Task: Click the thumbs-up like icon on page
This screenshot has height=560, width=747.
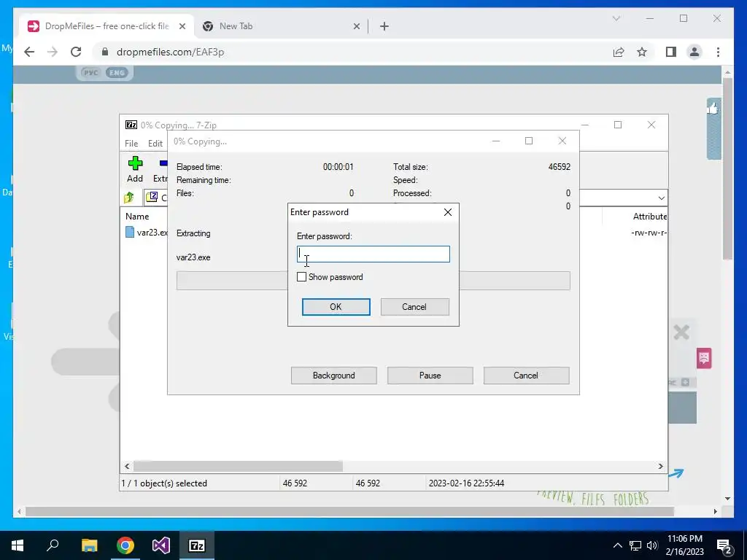Action: pos(713,109)
